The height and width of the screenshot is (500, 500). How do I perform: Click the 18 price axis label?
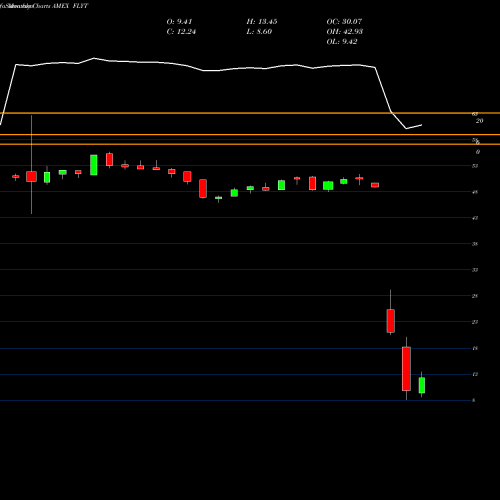(475, 348)
